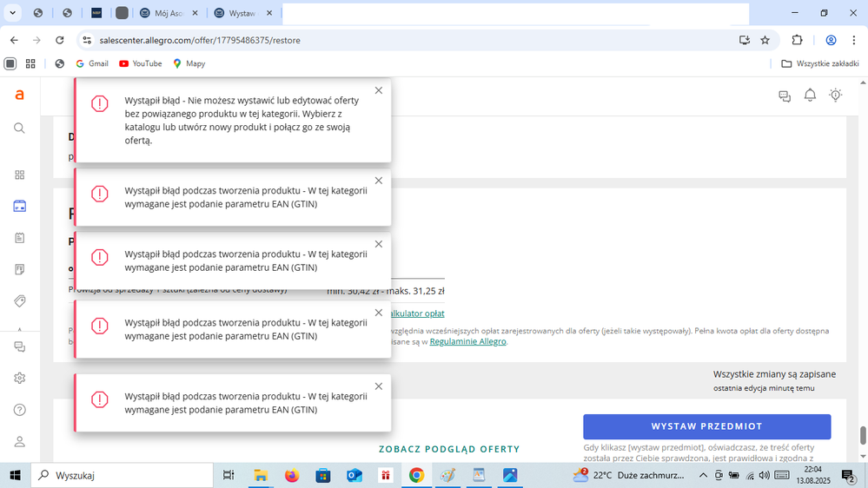The image size is (868, 488).
Task: Expand the Chrome tab search dropdown
Action: tap(12, 12)
